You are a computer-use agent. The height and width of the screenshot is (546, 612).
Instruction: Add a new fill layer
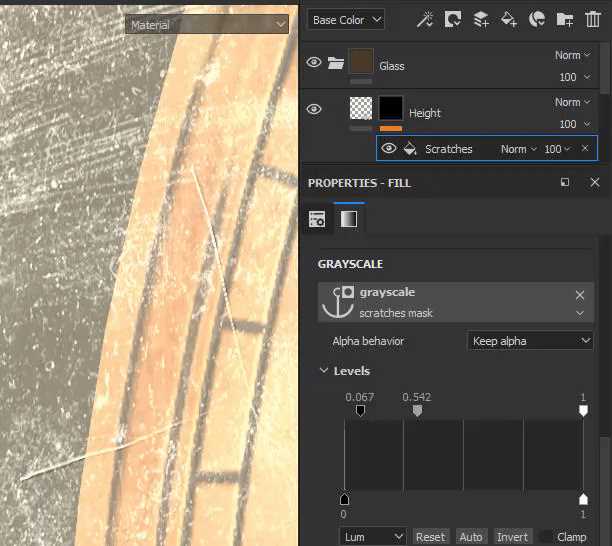click(x=509, y=19)
